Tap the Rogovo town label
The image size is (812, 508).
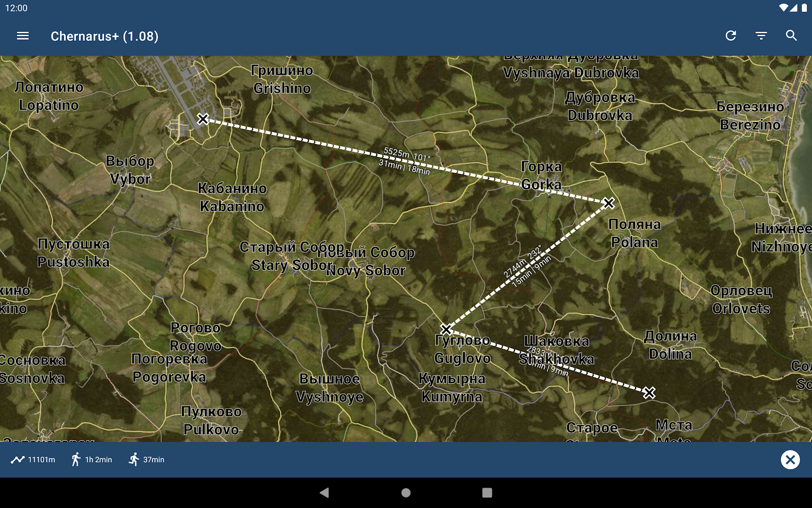196,337
